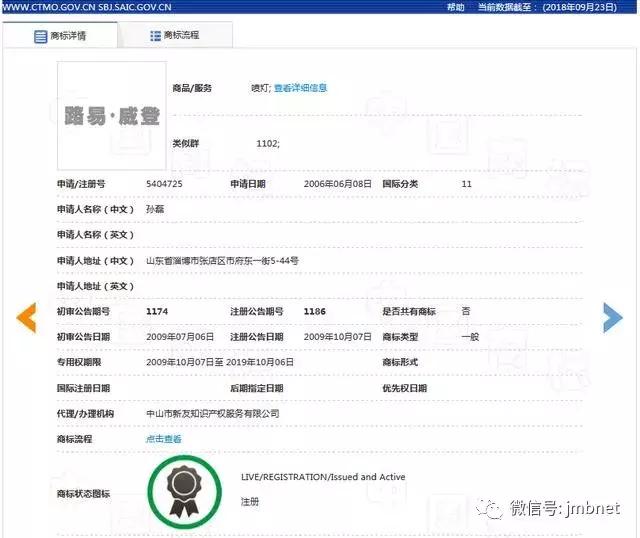Click the 商标详情 tab document icon

(x=40, y=36)
